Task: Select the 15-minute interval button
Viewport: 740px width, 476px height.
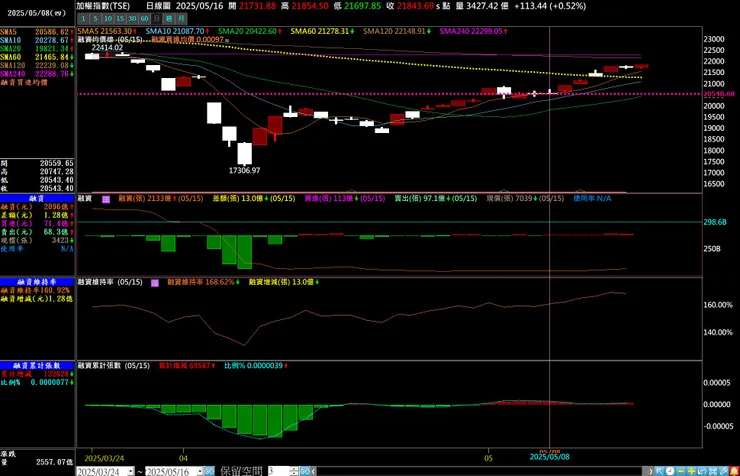Action: click(120, 19)
